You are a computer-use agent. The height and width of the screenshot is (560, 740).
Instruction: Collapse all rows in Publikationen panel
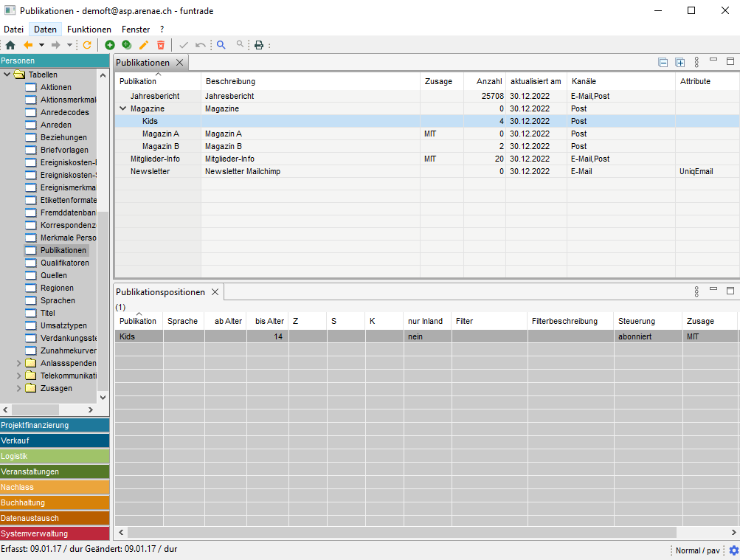coord(663,63)
